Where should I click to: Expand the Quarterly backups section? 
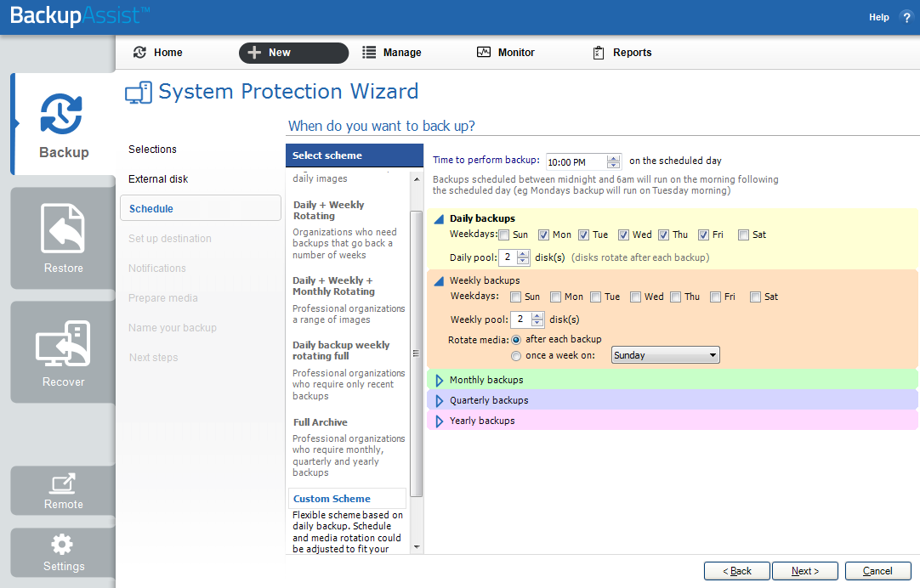click(x=439, y=401)
